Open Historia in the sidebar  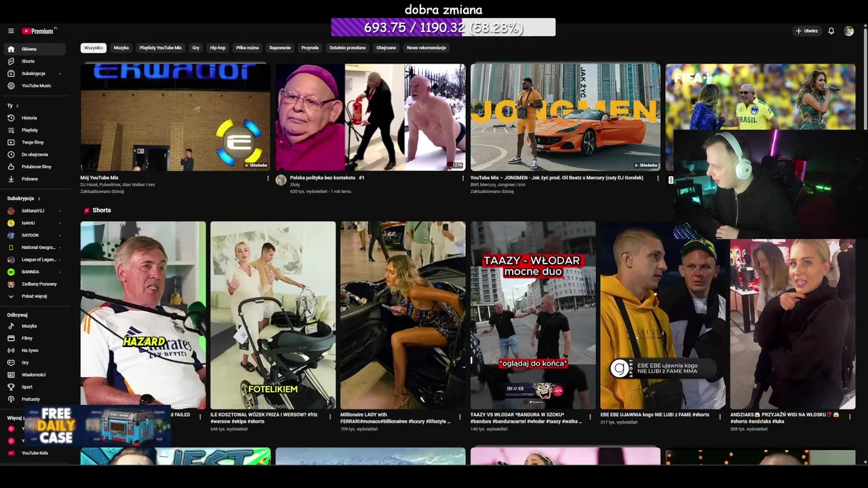click(35, 118)
